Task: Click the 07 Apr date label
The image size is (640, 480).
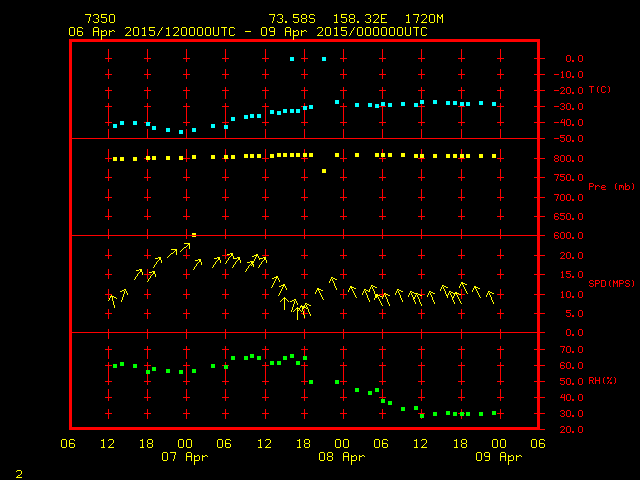Action: click(x=186, y=456)
